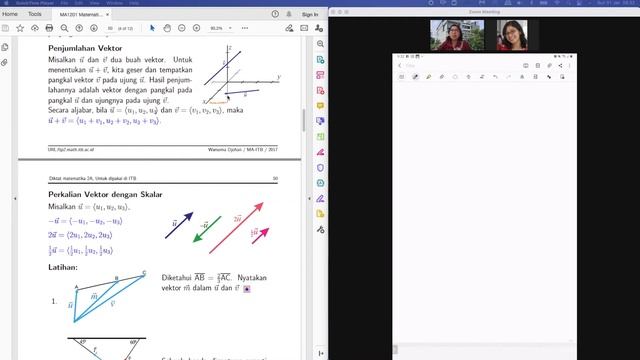Click the share icon in notes header
The width and height of the screenshot is (640, 360).
(560, 66)
